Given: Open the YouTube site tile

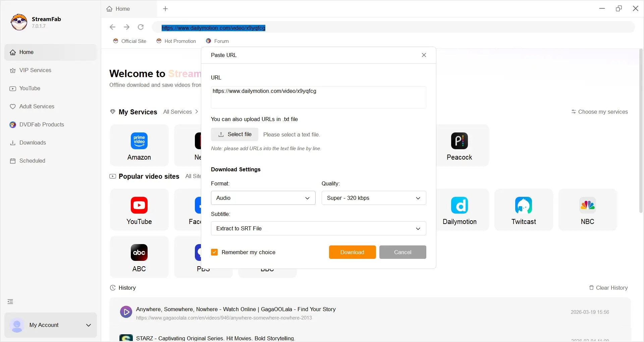Looking at the screenshot, I should coord(139,210).
